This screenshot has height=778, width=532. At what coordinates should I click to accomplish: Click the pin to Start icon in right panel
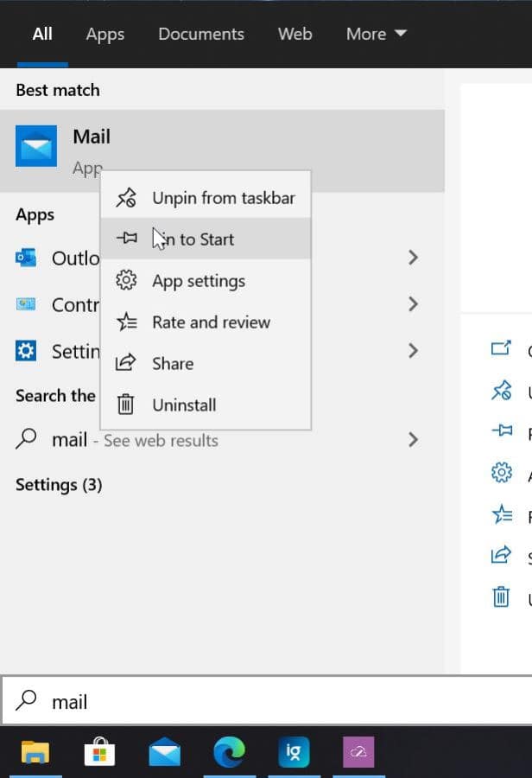[502, 430]
